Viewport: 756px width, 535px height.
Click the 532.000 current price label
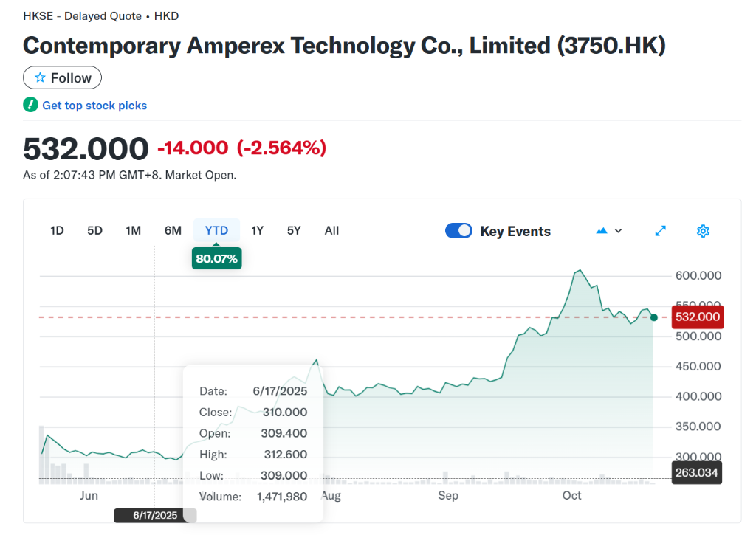pos(697,317)
